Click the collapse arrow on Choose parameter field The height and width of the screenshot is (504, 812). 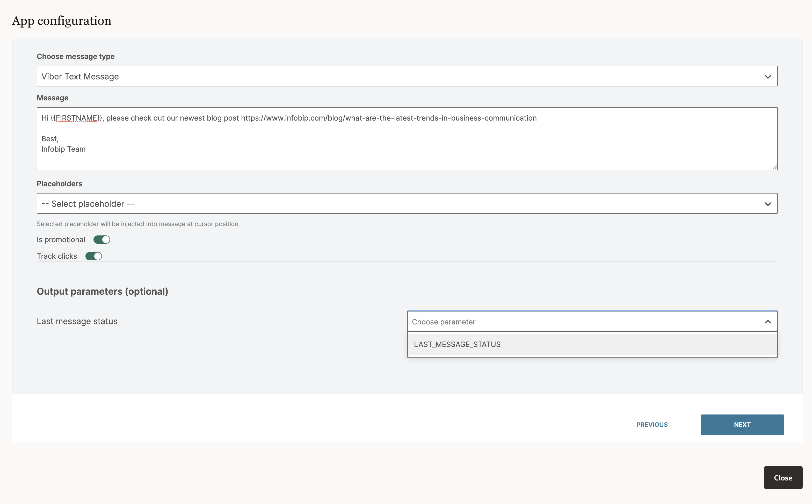point(768,321)
